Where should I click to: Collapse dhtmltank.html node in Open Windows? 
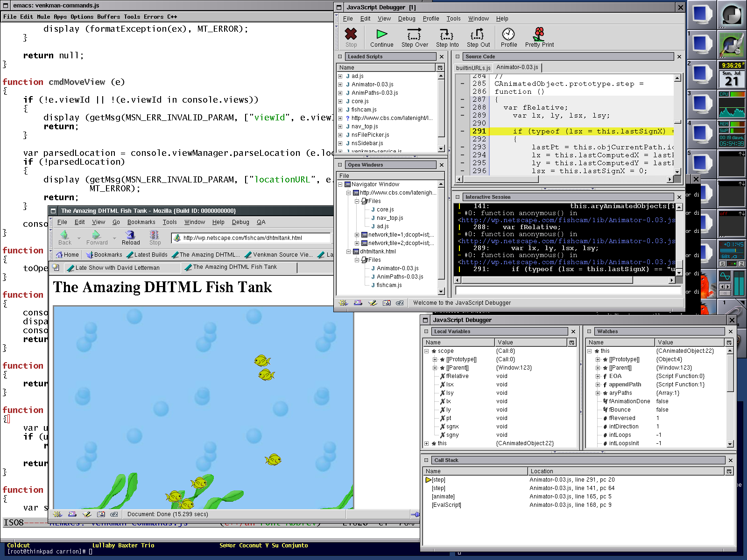[348, 252]
